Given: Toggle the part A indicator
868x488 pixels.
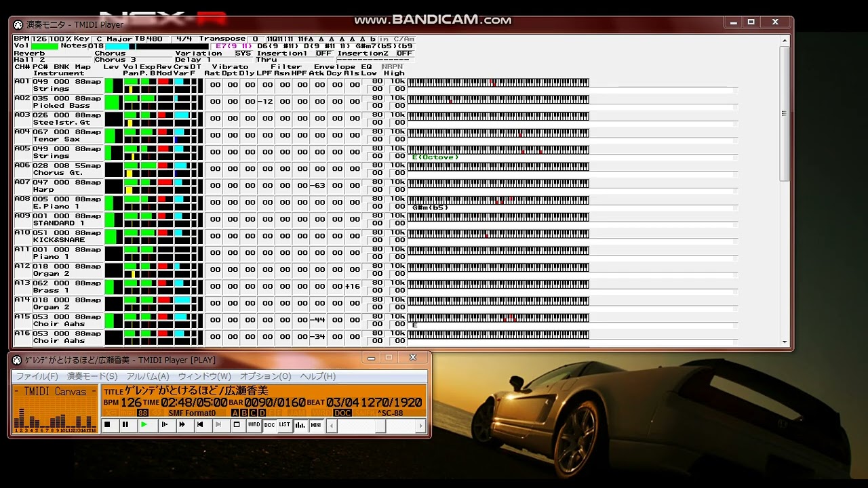Looking at the screenshot, I should tap(235, 413).
